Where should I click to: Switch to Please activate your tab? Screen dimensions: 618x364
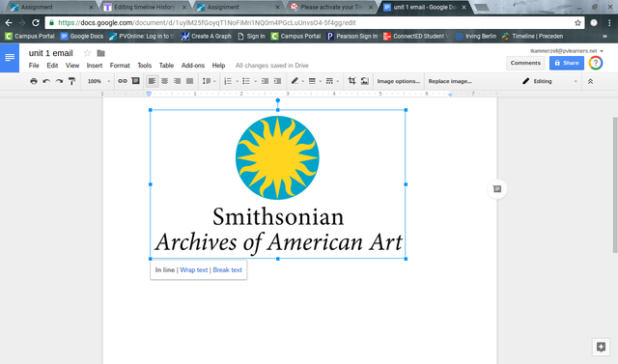331,7
